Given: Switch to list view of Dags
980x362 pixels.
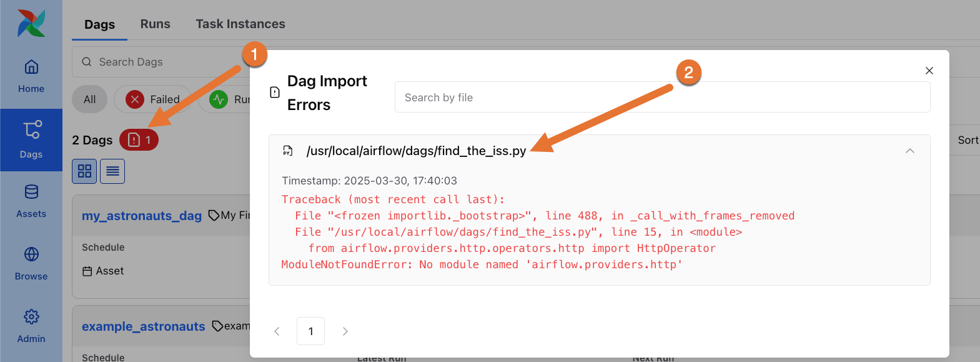Looking at the screenshot, I should coord(112,171).
